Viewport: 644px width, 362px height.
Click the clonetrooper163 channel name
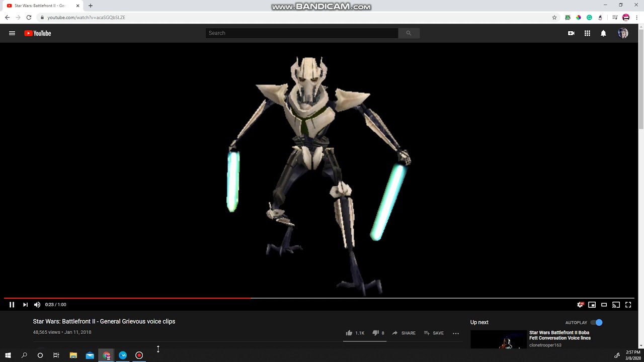pos(545,345)
